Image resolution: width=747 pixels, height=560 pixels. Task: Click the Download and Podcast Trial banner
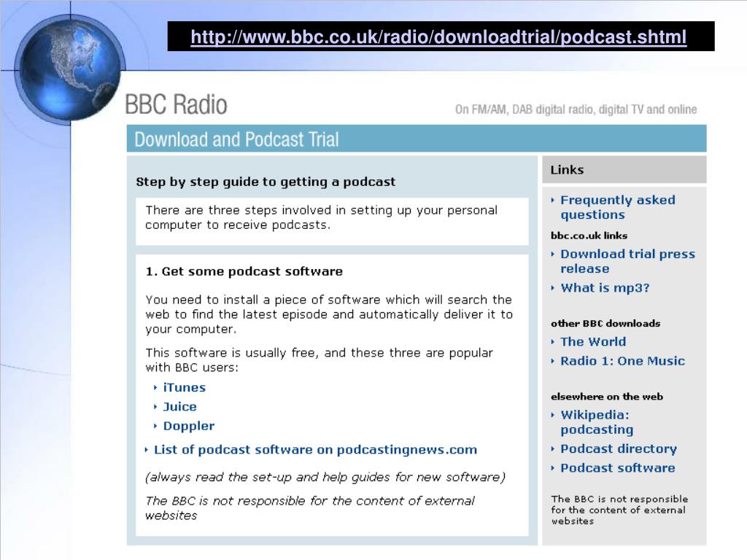point(417,139)
